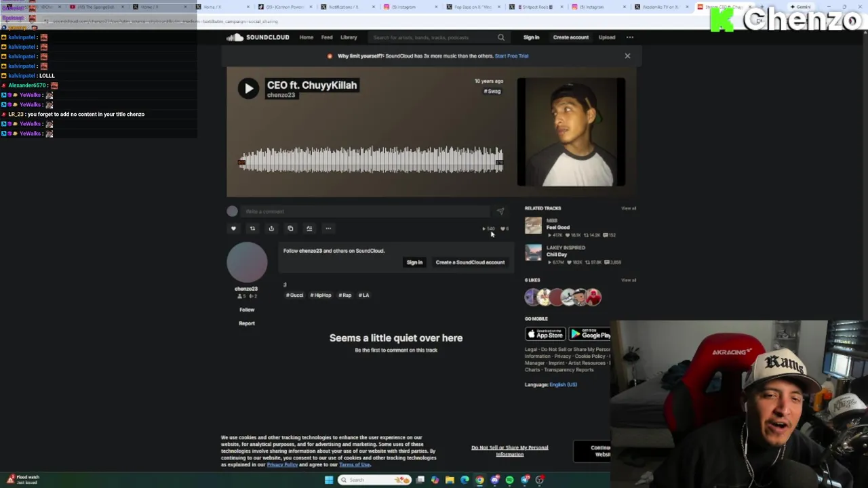This screenshot has width=868, height=488.
Task: Click Create account in the header
Action: coord(570,37)
